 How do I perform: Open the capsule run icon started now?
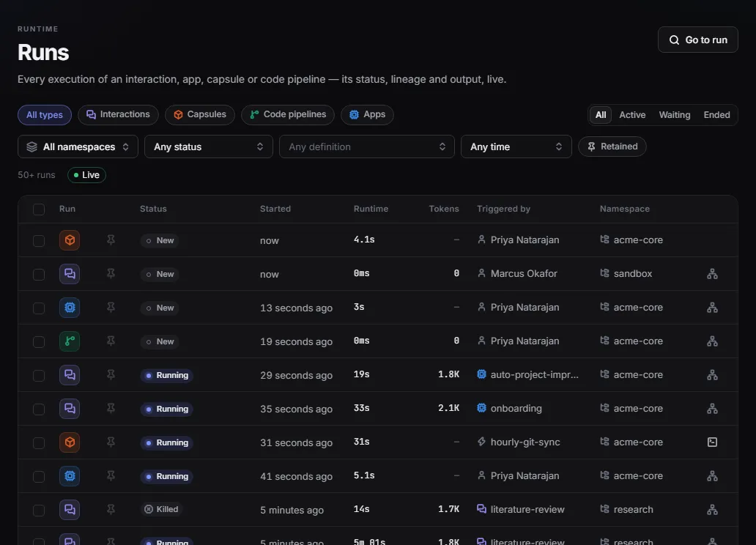(x=70, y=240)
